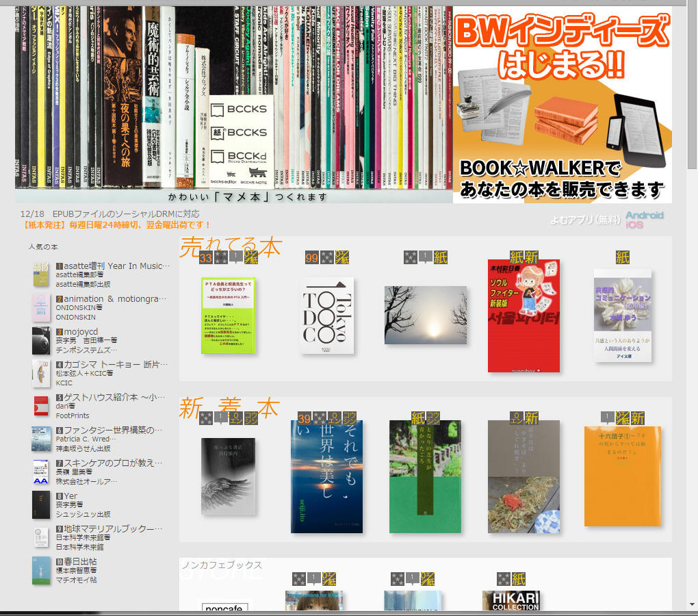The height and width of the screenshot is (616, 698).
Task: Click the 紙 badge above the red ソウルファイター book
Action: (x=517, y=257)
